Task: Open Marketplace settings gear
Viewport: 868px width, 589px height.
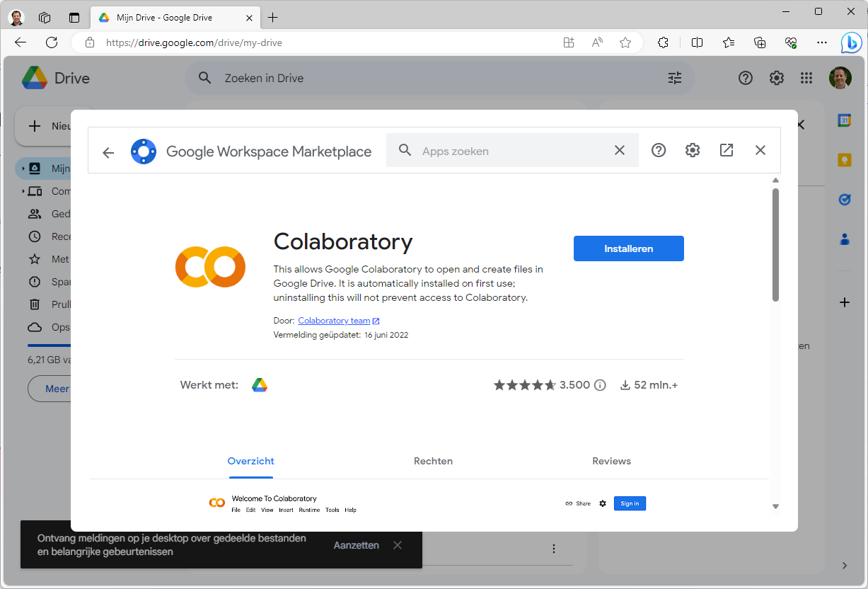Action: pyautogui.click(x=693, y=150)
